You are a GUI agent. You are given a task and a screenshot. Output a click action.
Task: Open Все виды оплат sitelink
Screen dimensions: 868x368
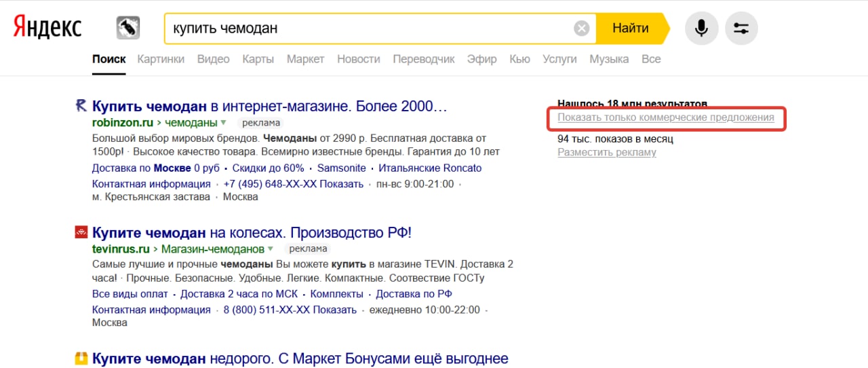(130, 294)
